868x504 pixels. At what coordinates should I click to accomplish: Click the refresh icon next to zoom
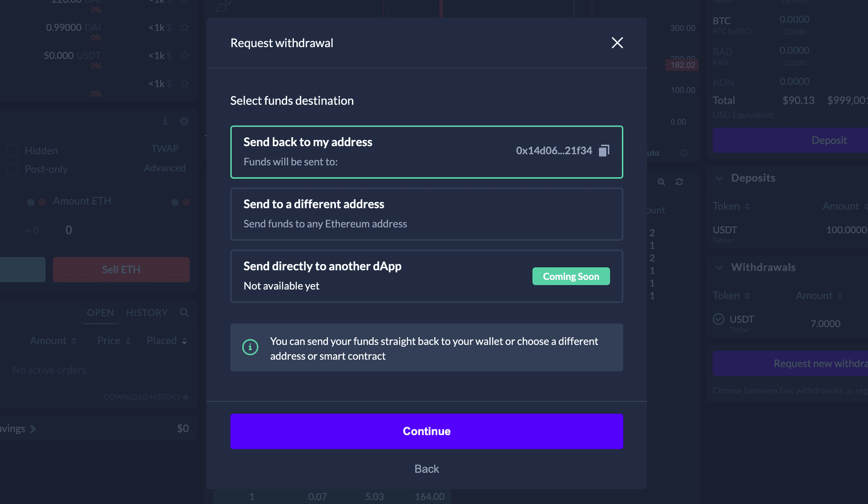tap(679, 182)
